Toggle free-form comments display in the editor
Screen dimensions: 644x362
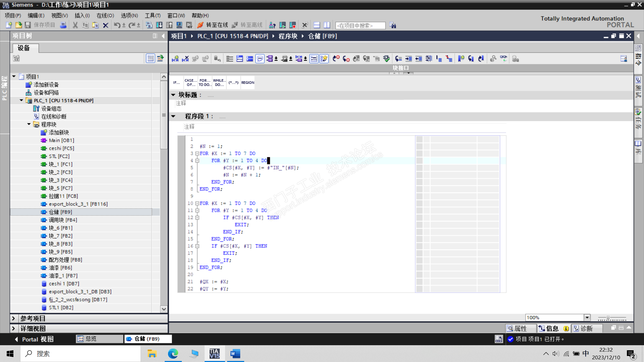coord(260,59)
